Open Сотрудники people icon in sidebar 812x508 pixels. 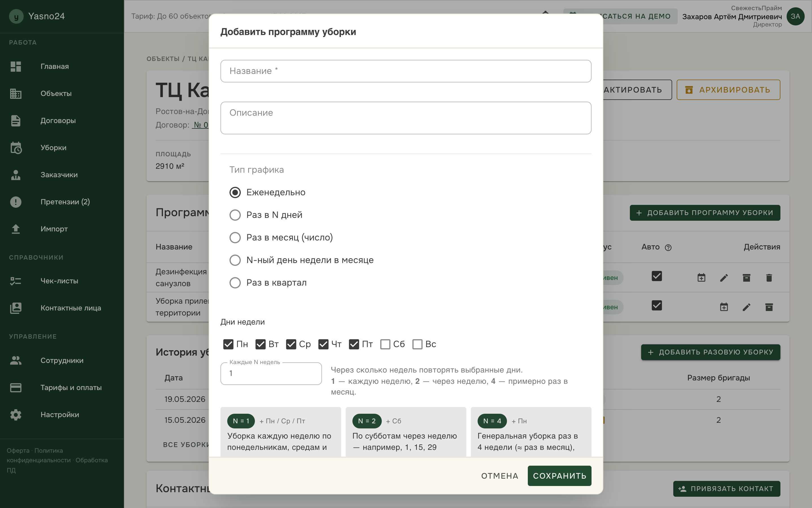[16, 360]
